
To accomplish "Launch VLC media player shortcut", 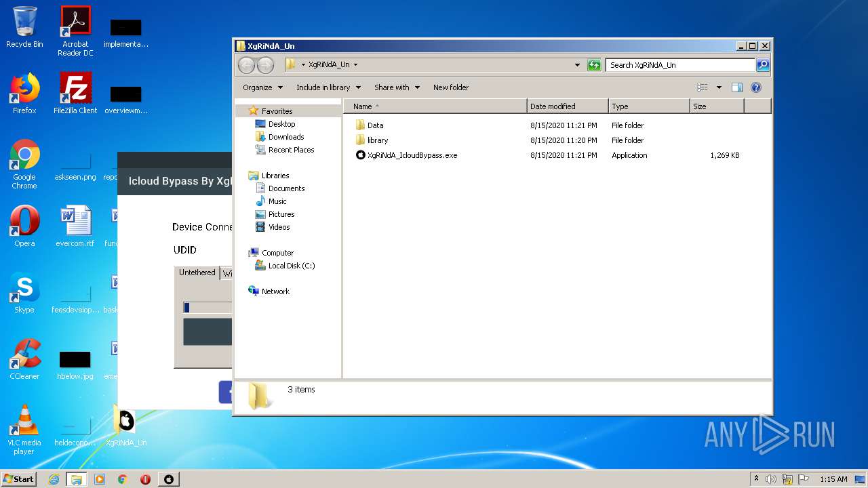I will coord(24,430).
